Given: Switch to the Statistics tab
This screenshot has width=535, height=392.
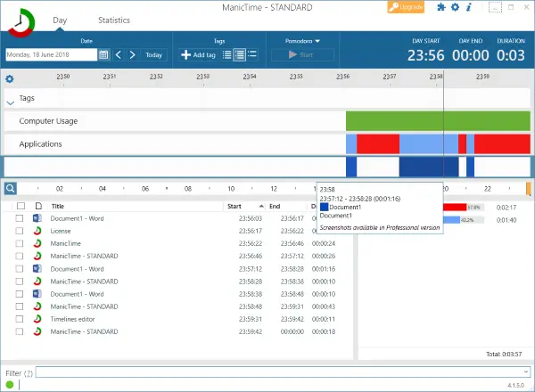Looking at the screenshot, I should point(114,20).
